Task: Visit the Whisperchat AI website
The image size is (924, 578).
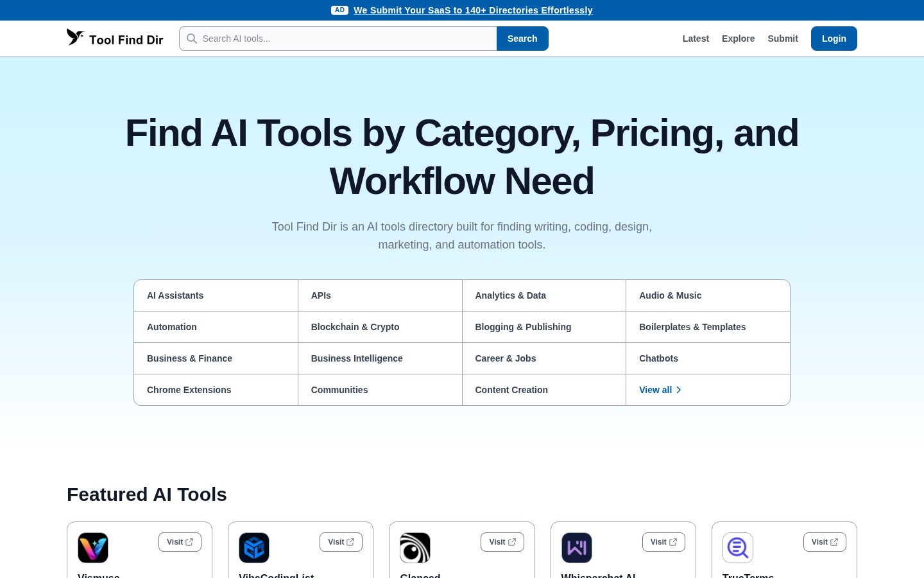Action: point(663,542)
